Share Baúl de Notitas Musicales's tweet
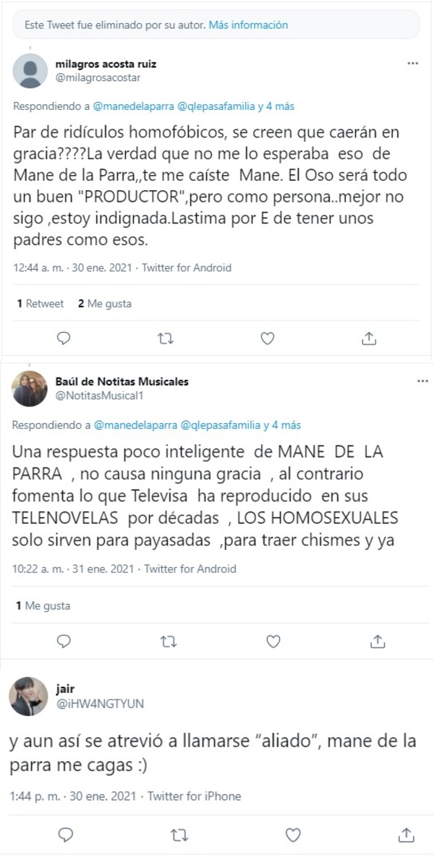 pos(374,641)
